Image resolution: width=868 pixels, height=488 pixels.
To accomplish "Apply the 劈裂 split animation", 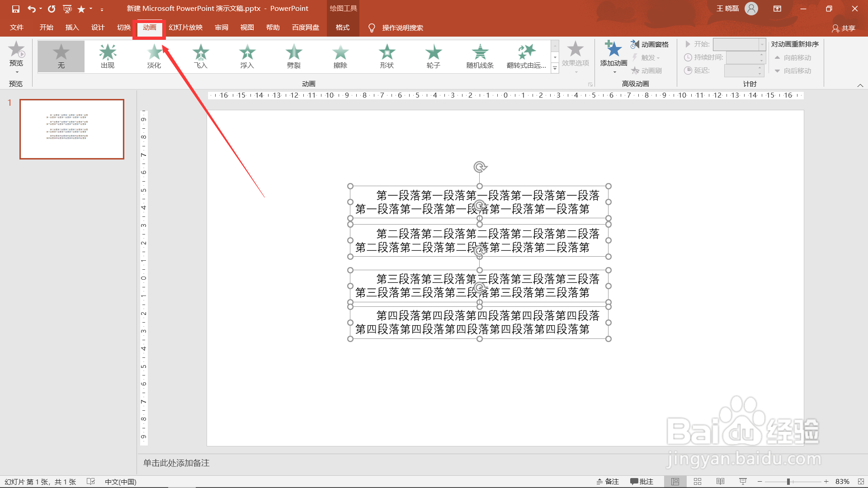I will point(294,56).
